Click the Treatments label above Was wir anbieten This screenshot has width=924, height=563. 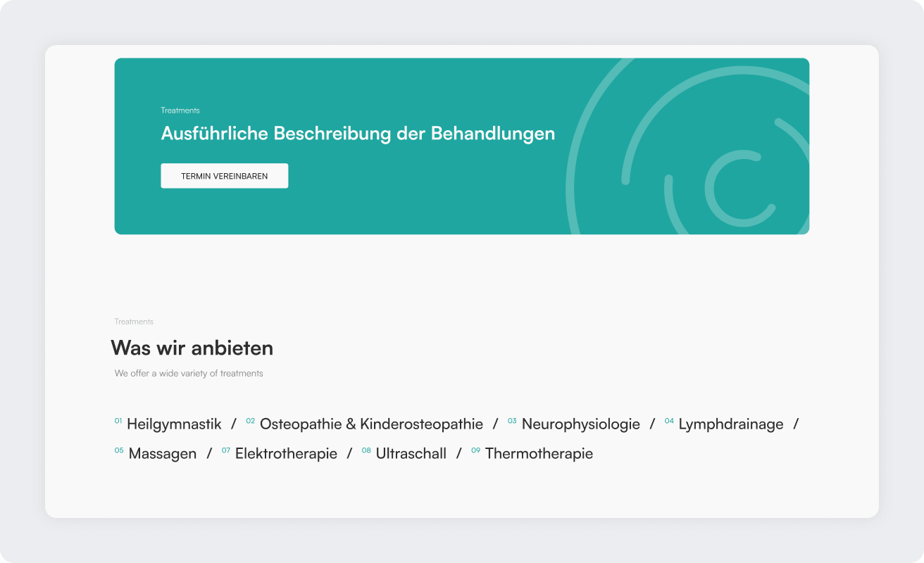click(134, 321)
